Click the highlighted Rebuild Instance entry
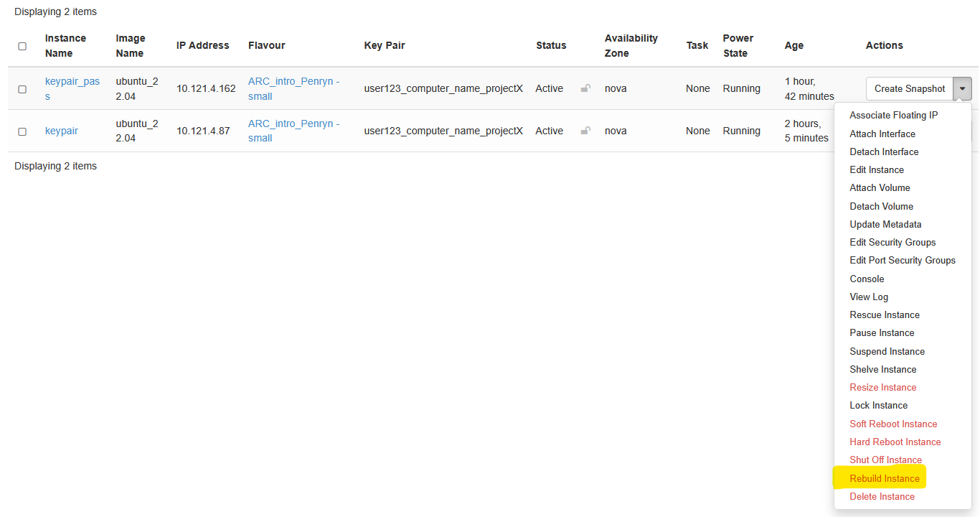The width and height of the screenshot is (980, 517). click(x=885, y=478)
